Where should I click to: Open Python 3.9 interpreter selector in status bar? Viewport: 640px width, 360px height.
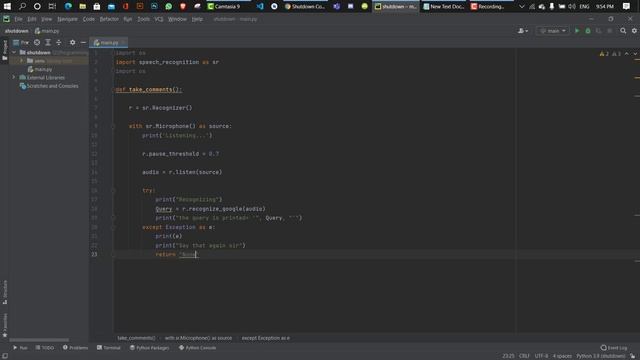coord(600,356)
